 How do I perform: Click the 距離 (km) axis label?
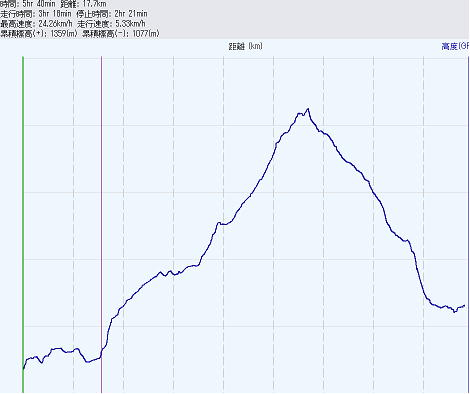point(246,46)
